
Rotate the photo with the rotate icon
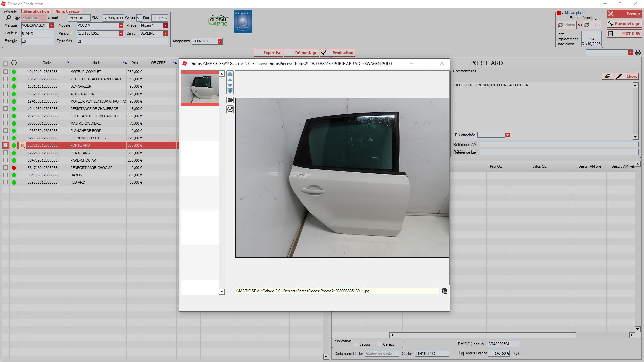(230, 109)
